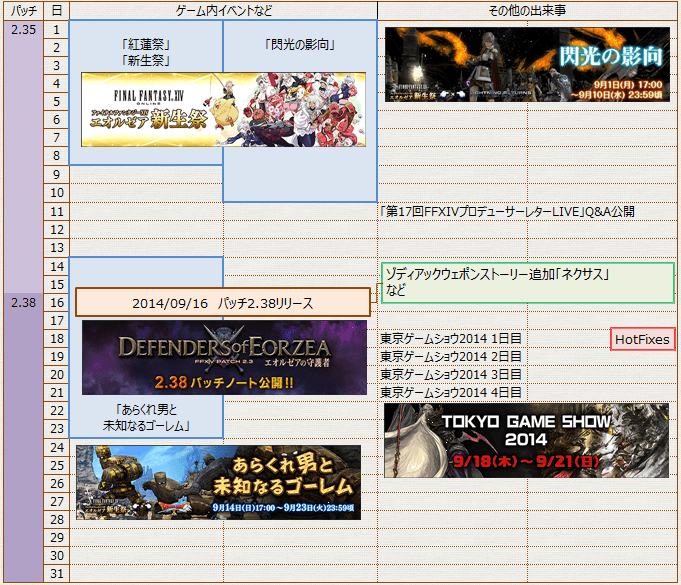Select day 14 in the date column
681x585 pixels.
tap(56, 266)
